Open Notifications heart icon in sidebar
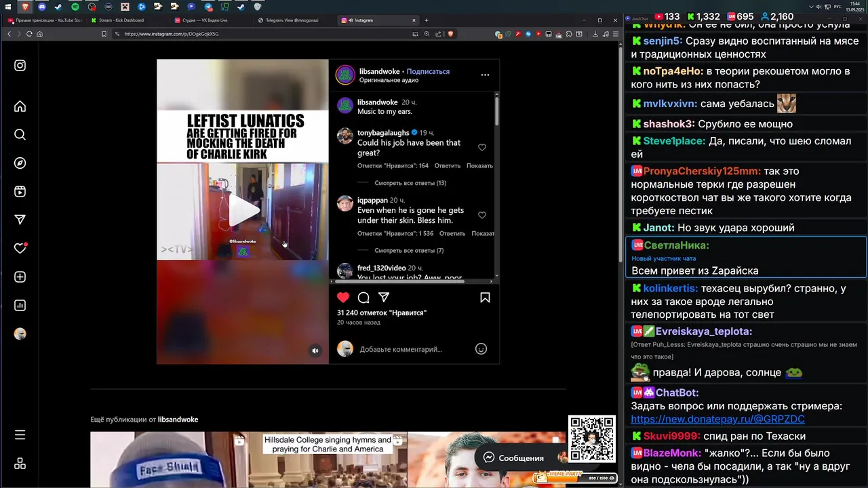 click(20, 248)
